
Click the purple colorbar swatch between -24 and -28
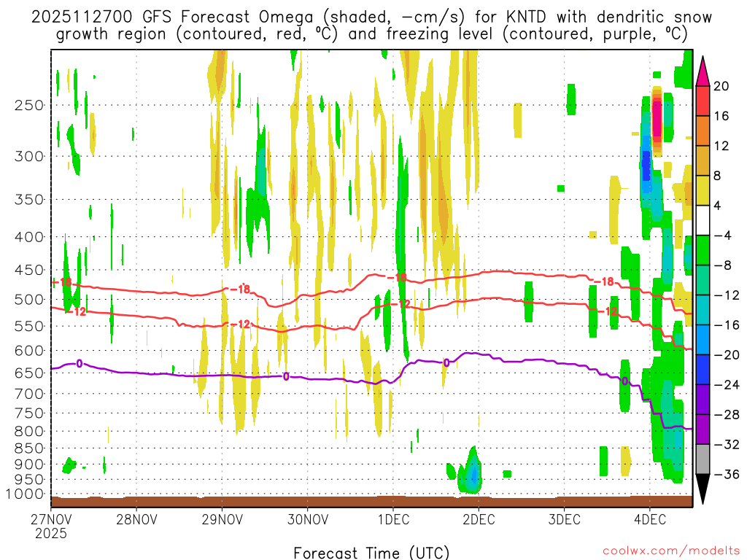(x=703, y=400)
